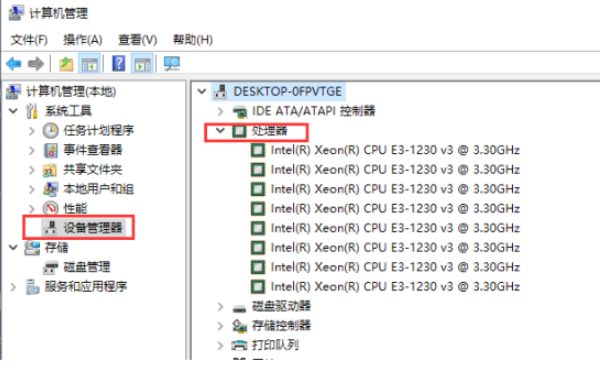Image resolution: width=610 pixels, height=370 pixels.
Task: Select the DESKTOP-0FPVTGE computer node
Action: click(287, 92)
